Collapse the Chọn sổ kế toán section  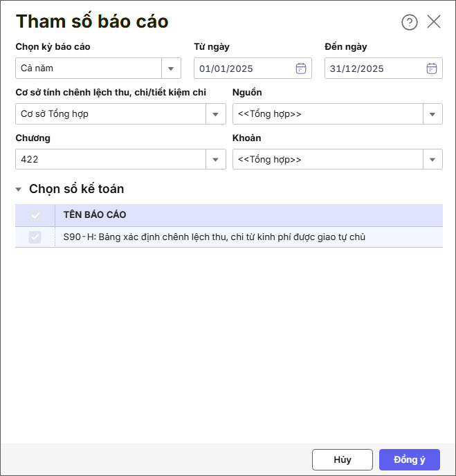(x=19, y=190)
